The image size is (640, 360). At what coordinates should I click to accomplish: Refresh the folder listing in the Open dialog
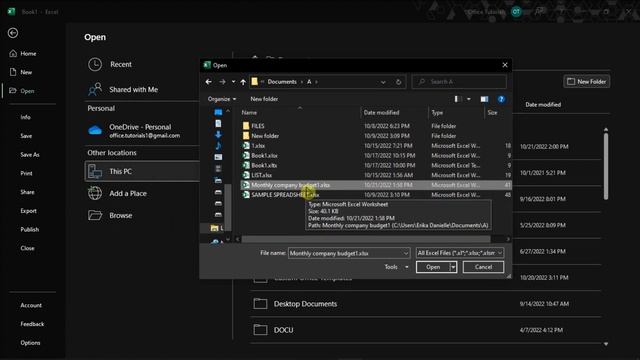coord(398,82)
